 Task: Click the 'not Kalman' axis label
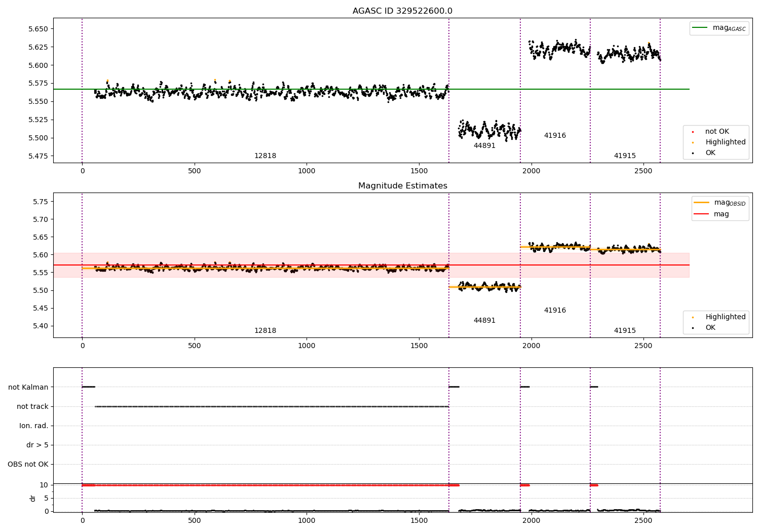28,387
